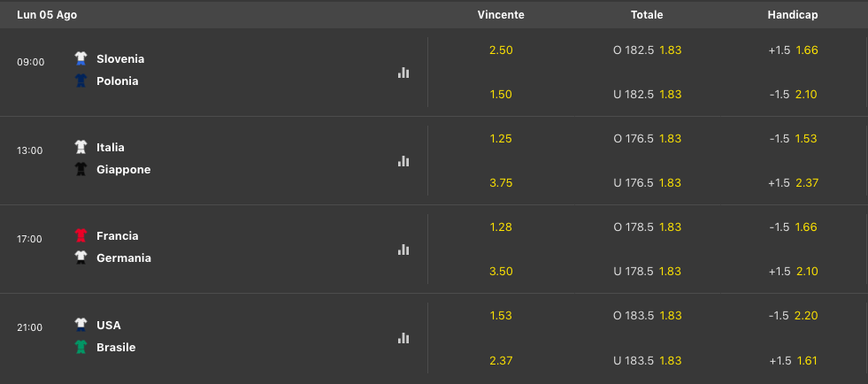Open the USA team link
This screenshot has width=868, height=384.
pos(109,325)
